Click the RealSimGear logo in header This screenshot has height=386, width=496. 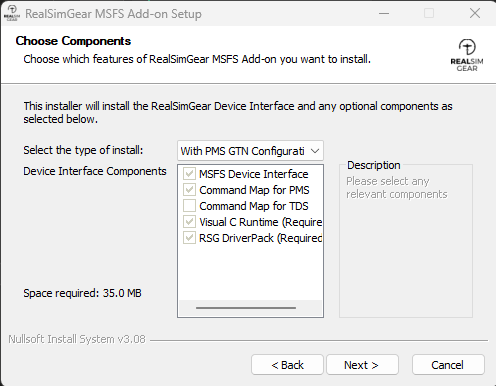(467, 55)
